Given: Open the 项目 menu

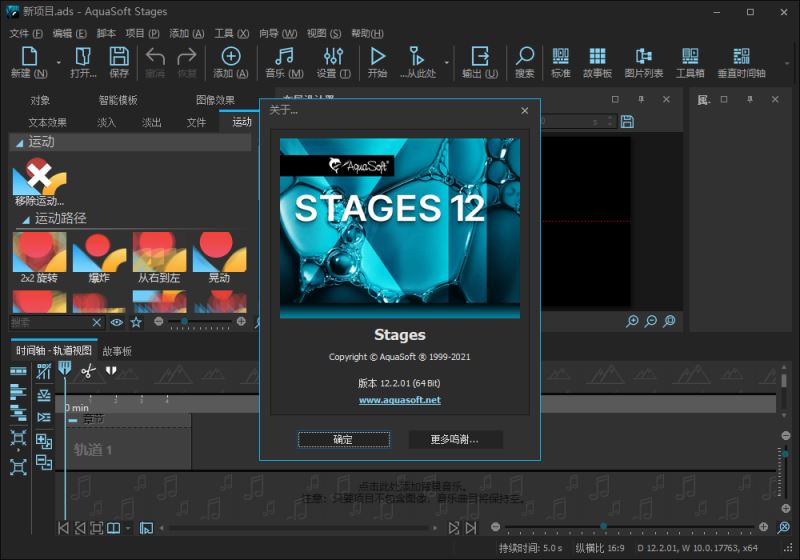Looking at the screenshot, I should pyautogui.click(x=142, y=33).
